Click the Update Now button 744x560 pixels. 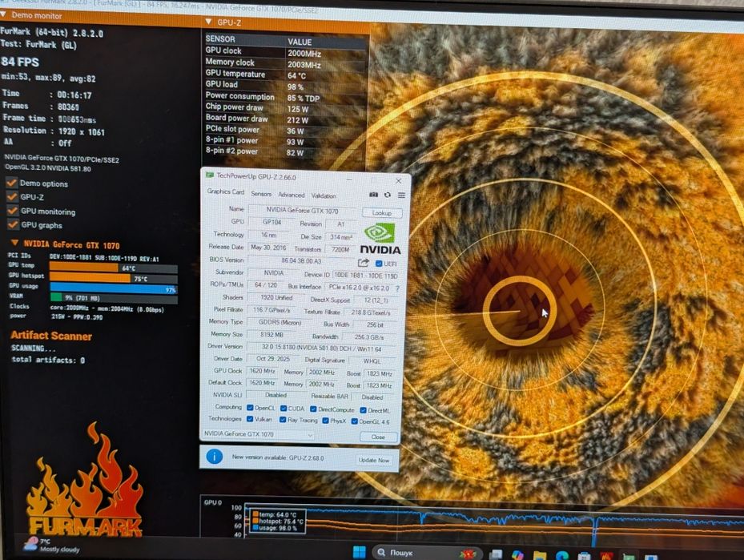coord(374,460)
